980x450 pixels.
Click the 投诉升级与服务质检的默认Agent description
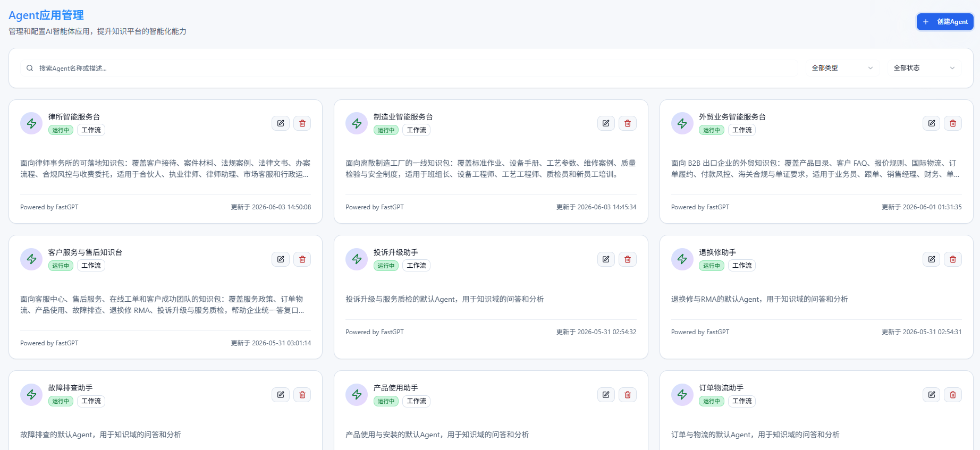(x=445, y=299)
